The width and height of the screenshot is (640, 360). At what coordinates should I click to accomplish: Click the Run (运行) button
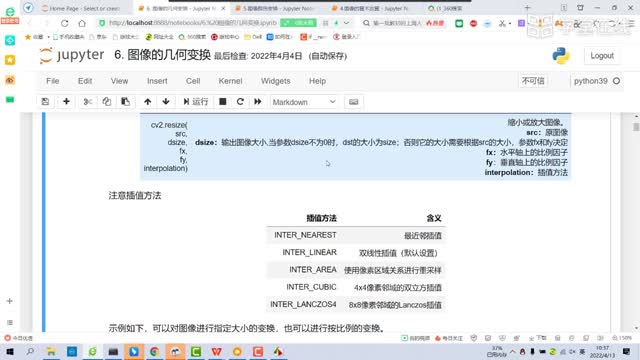pos(196,102)
